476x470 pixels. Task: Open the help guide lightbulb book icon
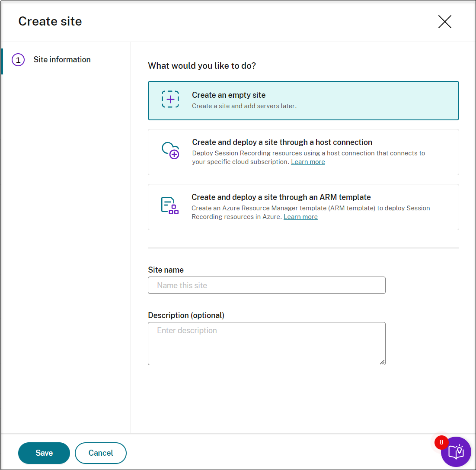(456, 452)
